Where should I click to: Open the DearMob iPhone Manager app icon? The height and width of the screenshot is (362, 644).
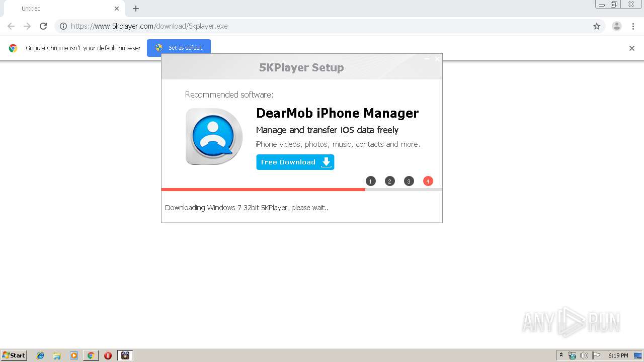(214, 136)
